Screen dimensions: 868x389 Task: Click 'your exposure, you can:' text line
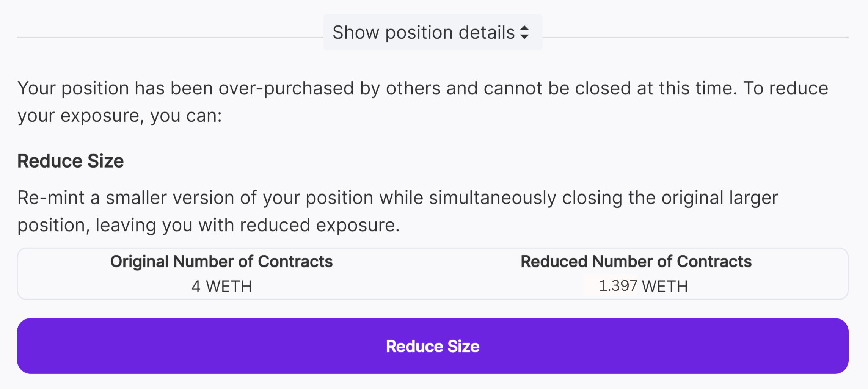(x=119, y=116)
